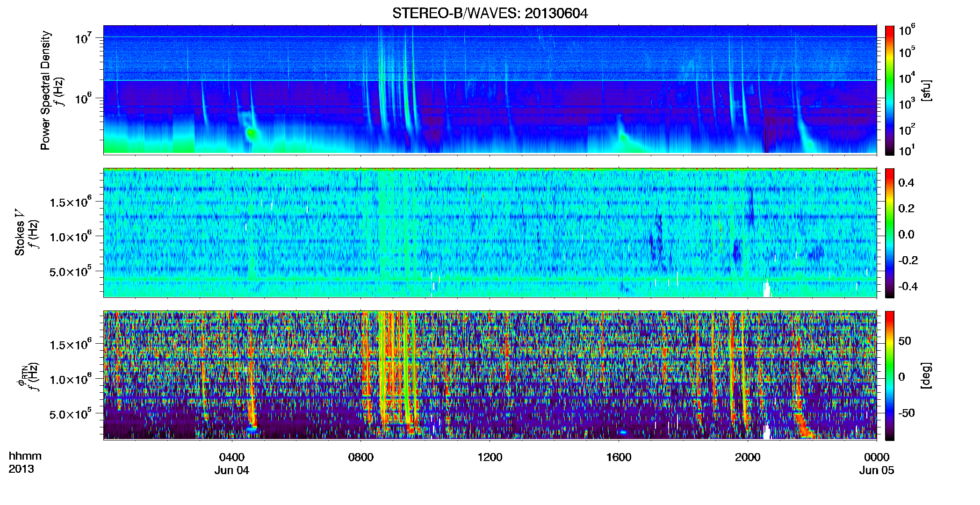Click the Stokes V color bar
The width and height of the screenshot is (980, 505).
click(x=890, y=233)
